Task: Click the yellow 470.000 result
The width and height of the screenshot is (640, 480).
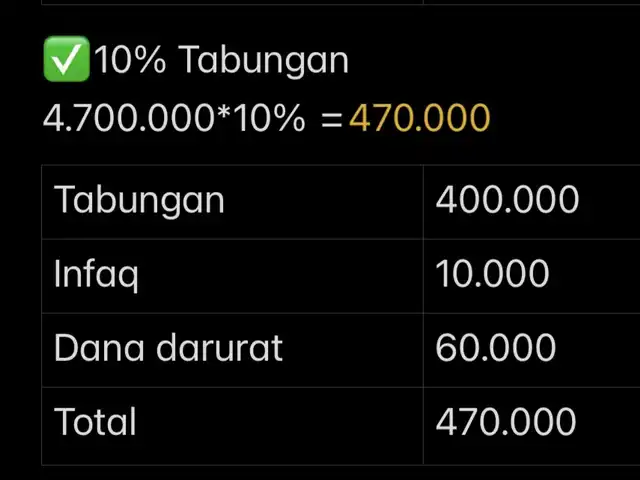Action: [x=420, y=118]
